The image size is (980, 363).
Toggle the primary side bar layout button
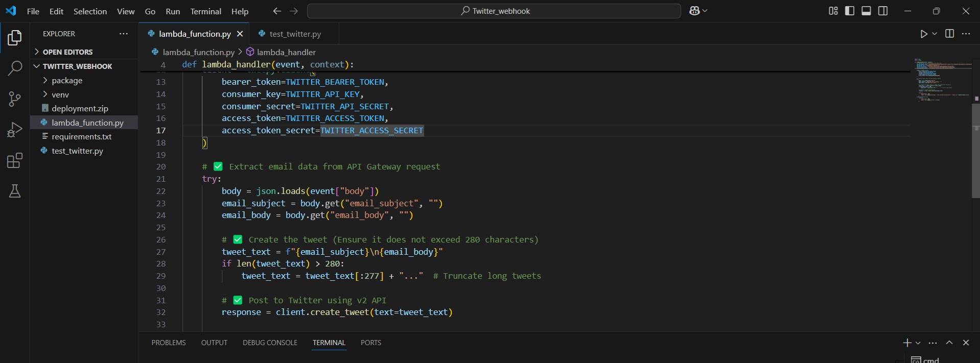pyautogui.click(x=850, y=11)
